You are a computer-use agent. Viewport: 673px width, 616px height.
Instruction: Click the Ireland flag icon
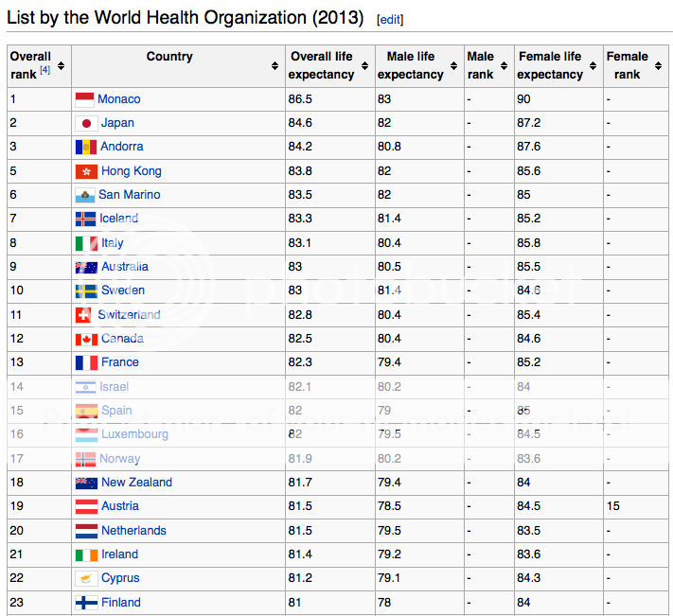(86, 554)
